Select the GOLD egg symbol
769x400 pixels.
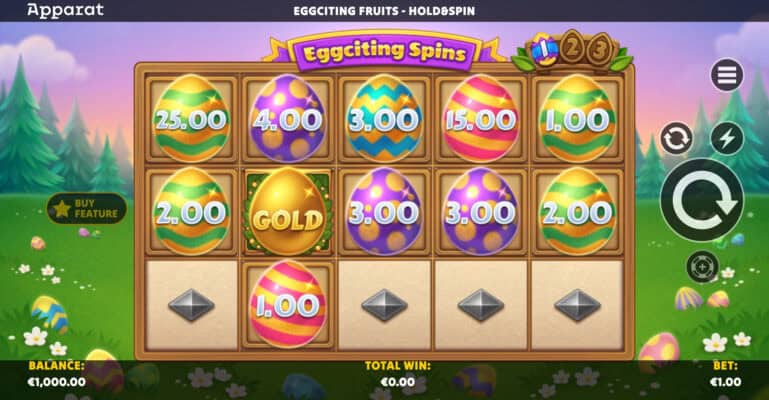288,212
